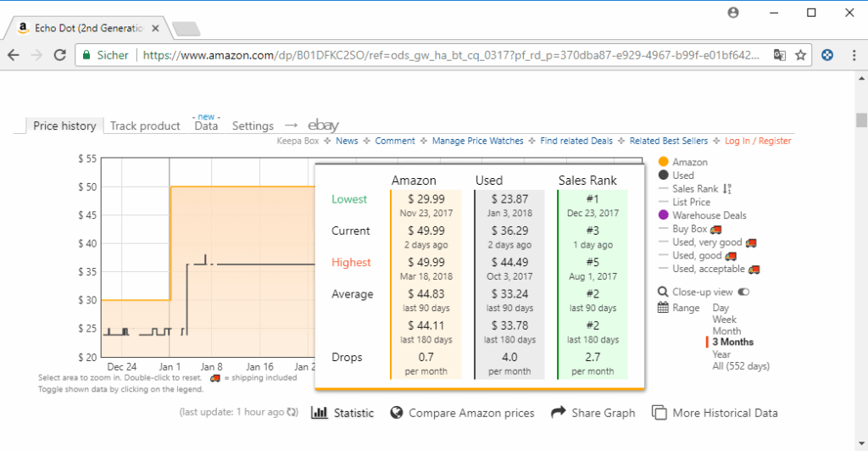Toggle Amazon price line in legend
This screenshot has width=868, height=451.
click(x=690, y=162)
